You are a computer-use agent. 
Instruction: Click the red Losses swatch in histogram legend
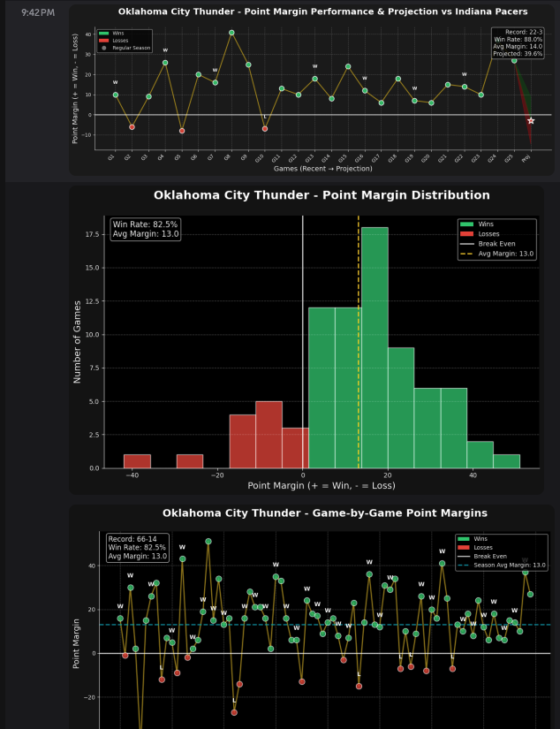click(466, 234)
